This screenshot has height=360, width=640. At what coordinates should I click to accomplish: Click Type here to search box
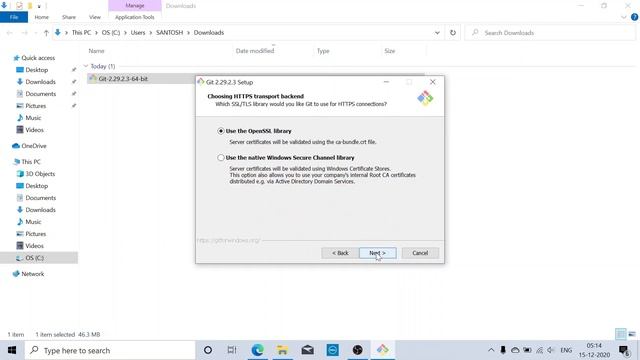[110, 350]
